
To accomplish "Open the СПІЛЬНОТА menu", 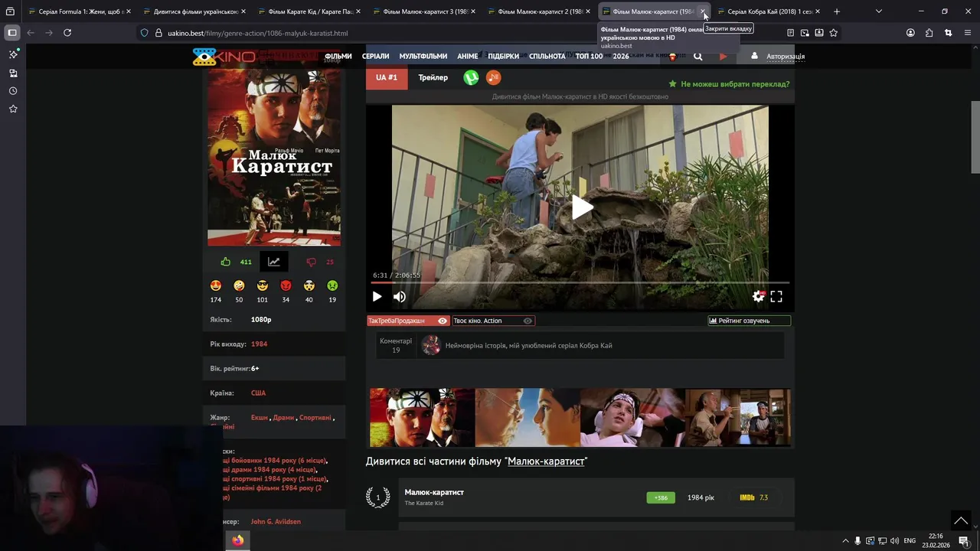I will point(547,56).
